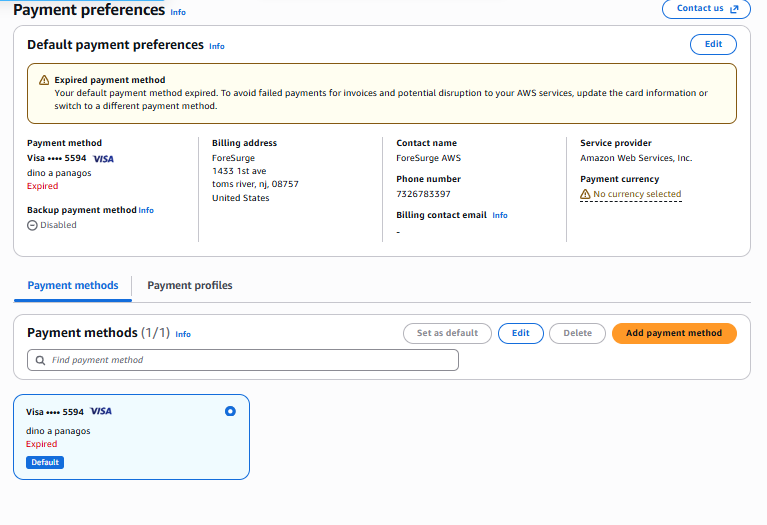The image size is (767, 525).
Task: Open the Payment methods tab
Action: [73, 285]
